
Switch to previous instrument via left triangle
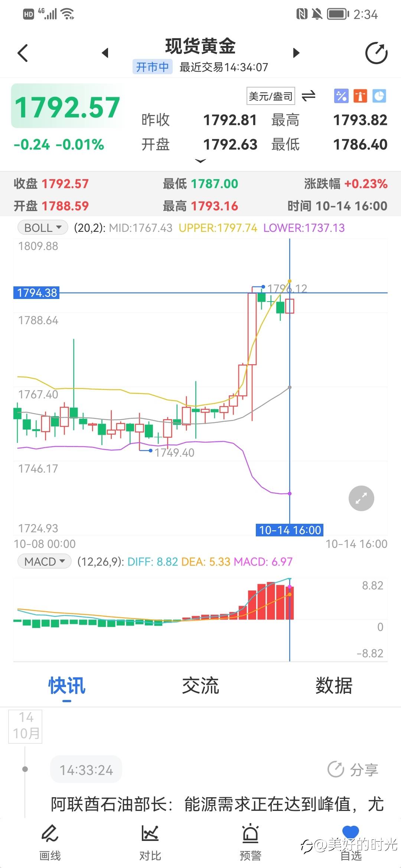(x=105, y=53)
